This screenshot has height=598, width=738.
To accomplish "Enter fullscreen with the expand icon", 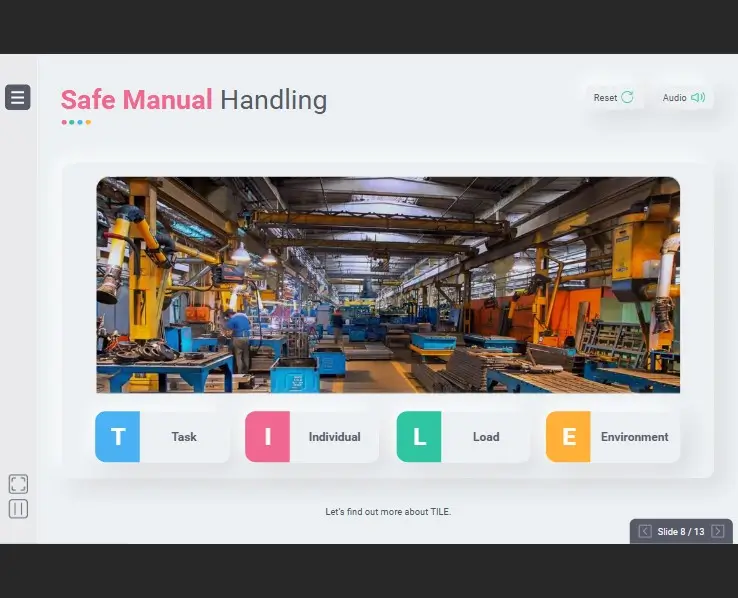I will (x=18, y=484).
